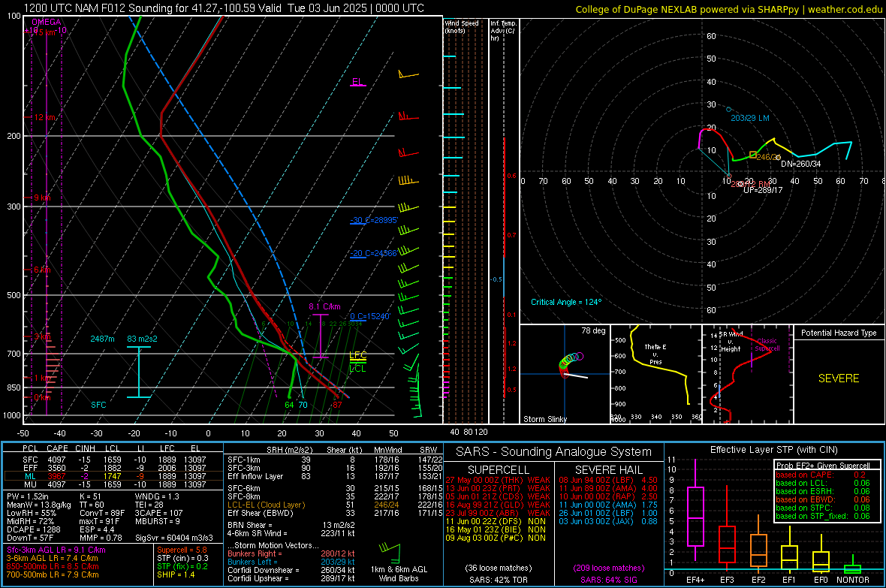Click the NONTOR axis label
This screenshot has width=886, height=588.
click(853, 580)
